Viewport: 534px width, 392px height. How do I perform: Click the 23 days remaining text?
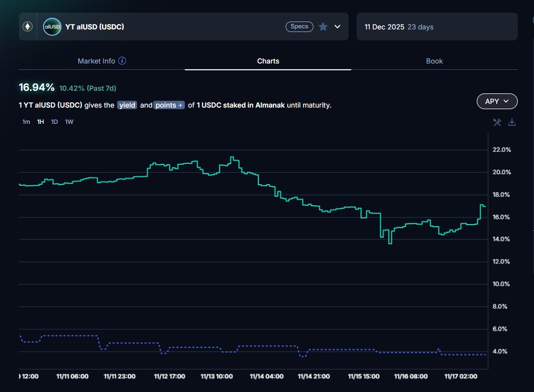[421, 27]
